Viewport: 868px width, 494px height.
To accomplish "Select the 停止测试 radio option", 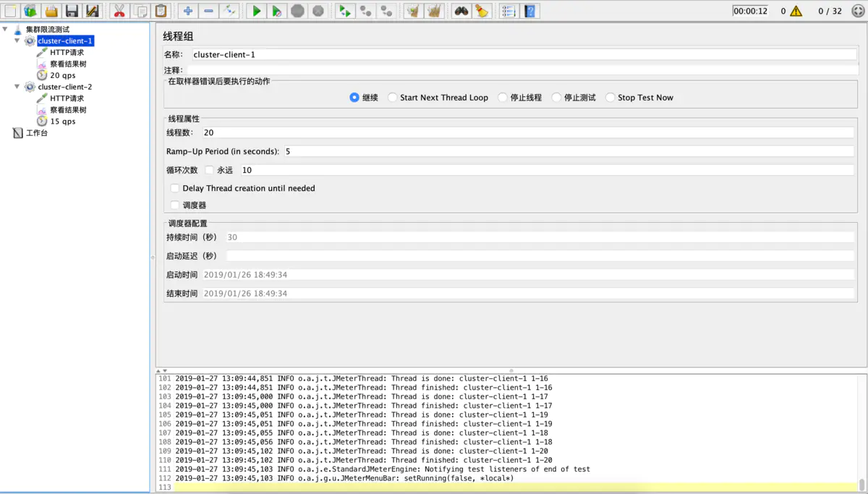I will 556,97.
